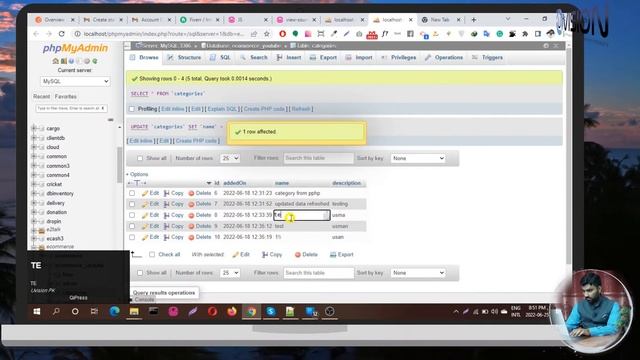This screenshot has height=360, width=640.
Task: Switch to the Structure tab
Action: point(184,58)
